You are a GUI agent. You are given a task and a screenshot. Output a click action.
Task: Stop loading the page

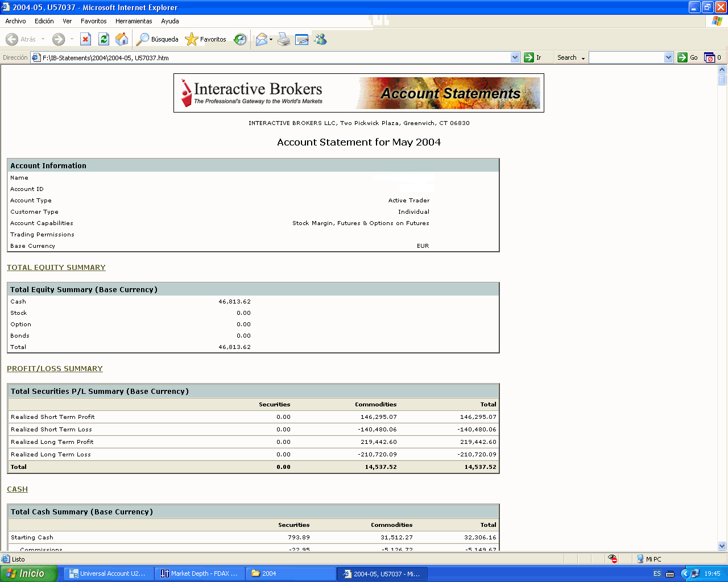[86, 39]
